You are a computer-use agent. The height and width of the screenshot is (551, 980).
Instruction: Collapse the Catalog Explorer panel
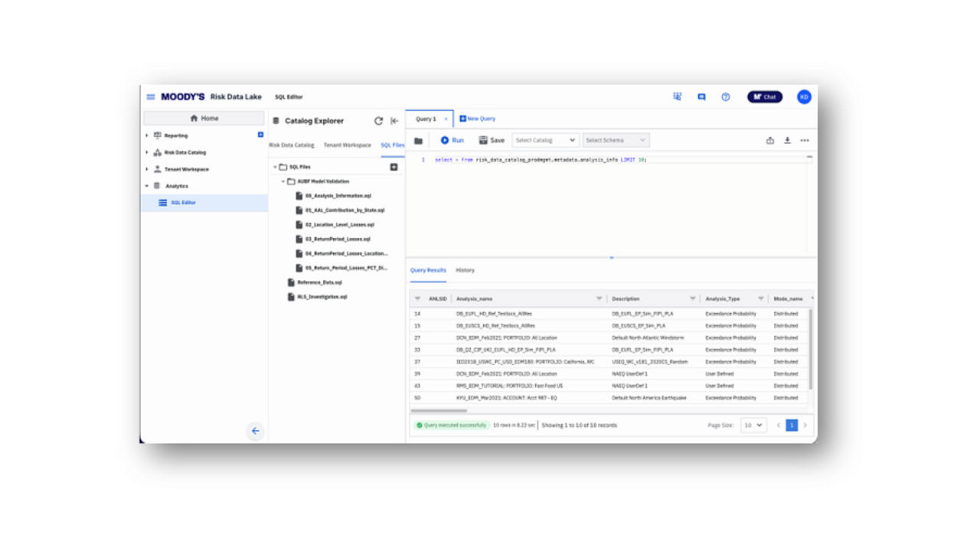click(x=394, y=121)
